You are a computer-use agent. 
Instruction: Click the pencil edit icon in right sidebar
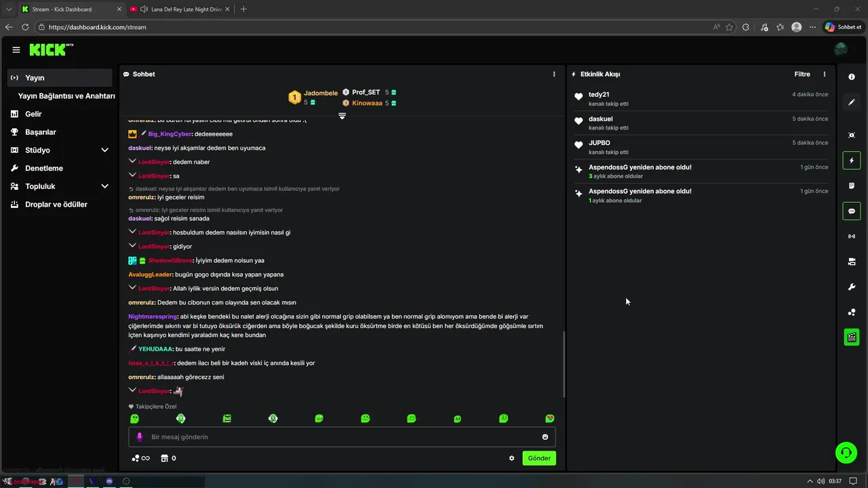[852, 102]
